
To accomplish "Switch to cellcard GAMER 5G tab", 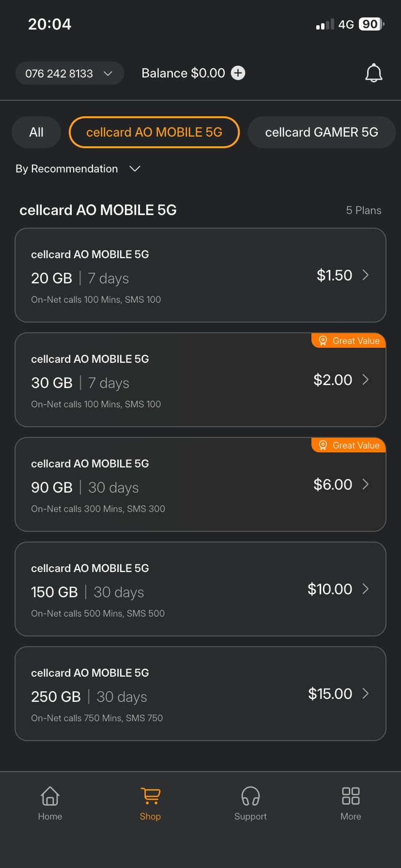I will (322, 132).
